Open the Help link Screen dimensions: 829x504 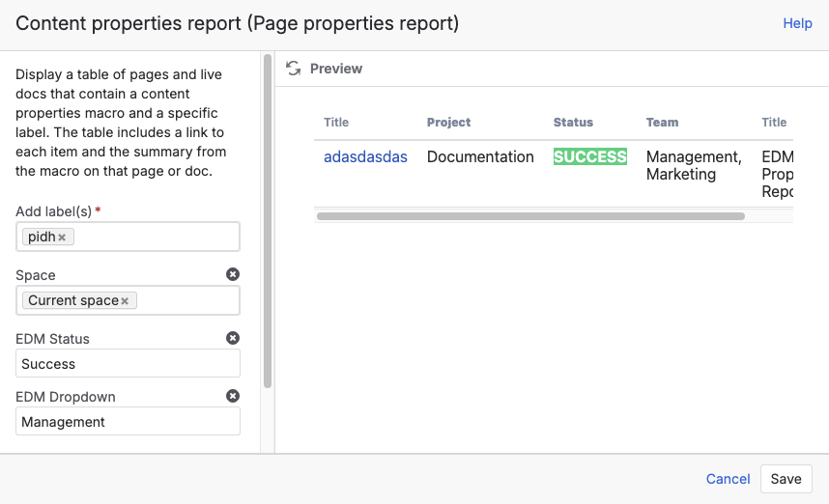pyautogui.click(x=797, y=23)
